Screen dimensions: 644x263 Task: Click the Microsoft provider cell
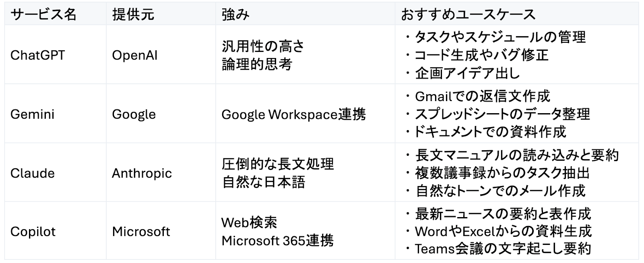(141, 232)
